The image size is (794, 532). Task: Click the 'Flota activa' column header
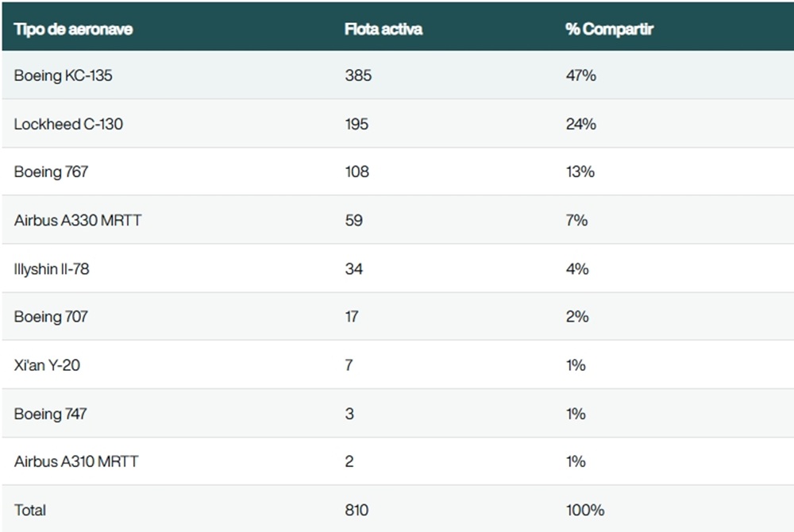tap(383, 29)
